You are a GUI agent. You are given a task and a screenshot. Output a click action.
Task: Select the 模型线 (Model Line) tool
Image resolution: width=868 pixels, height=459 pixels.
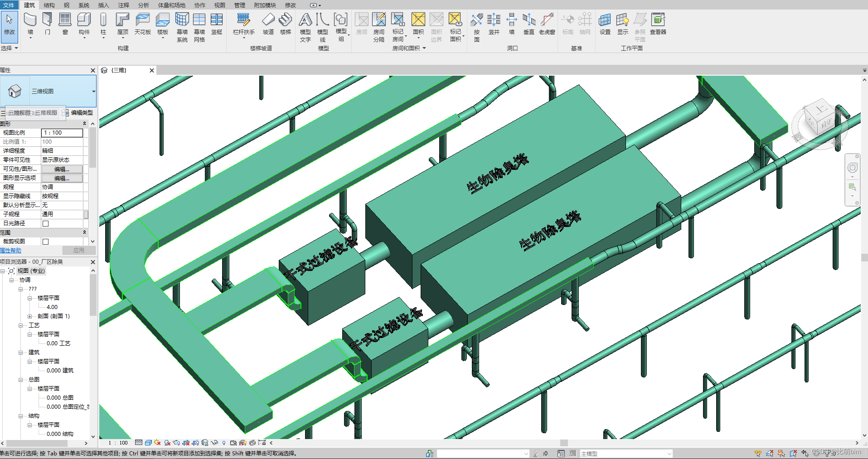[323, 27]
